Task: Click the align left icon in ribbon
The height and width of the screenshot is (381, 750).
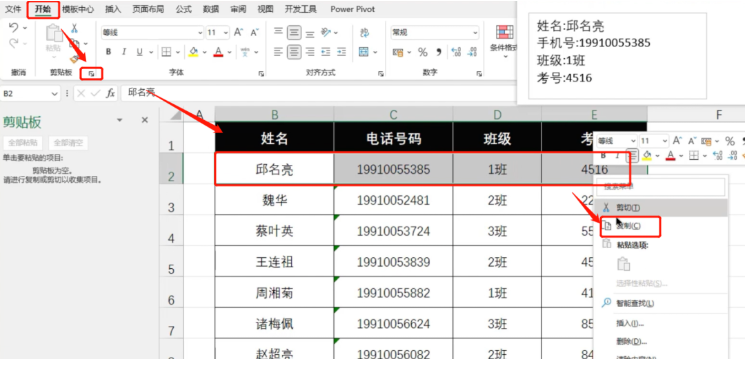Action: [x=278, y=52]
